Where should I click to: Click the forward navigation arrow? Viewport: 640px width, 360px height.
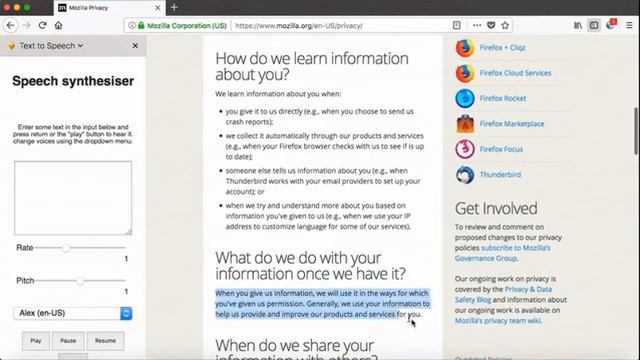point(27,25)
